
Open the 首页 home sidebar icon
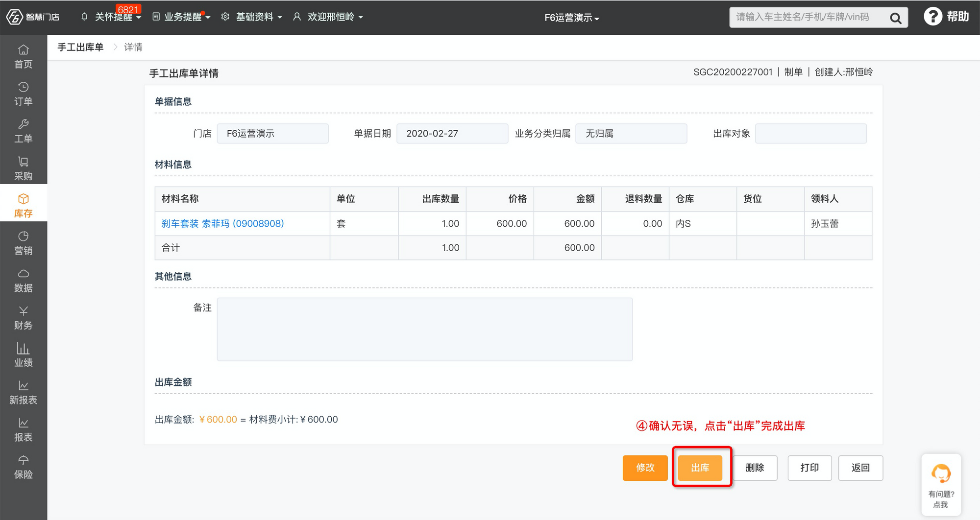click(x=24, y=49)
